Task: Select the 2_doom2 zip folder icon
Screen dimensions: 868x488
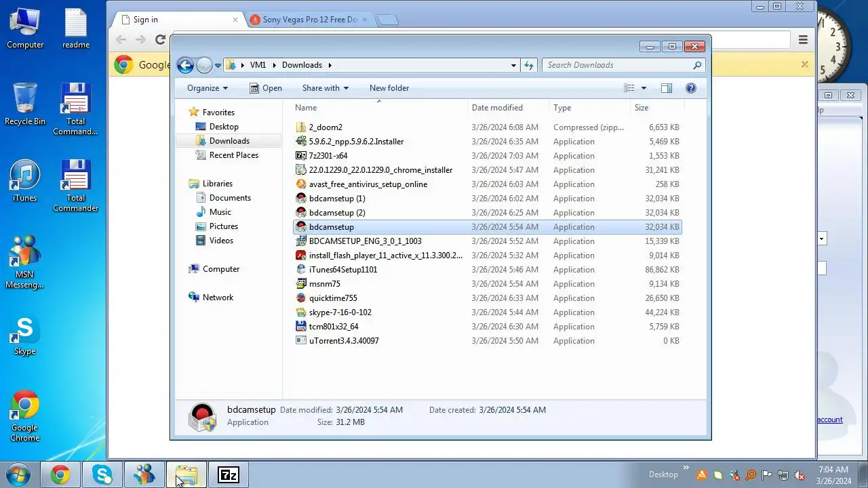Action: click(x=301, y=127)
